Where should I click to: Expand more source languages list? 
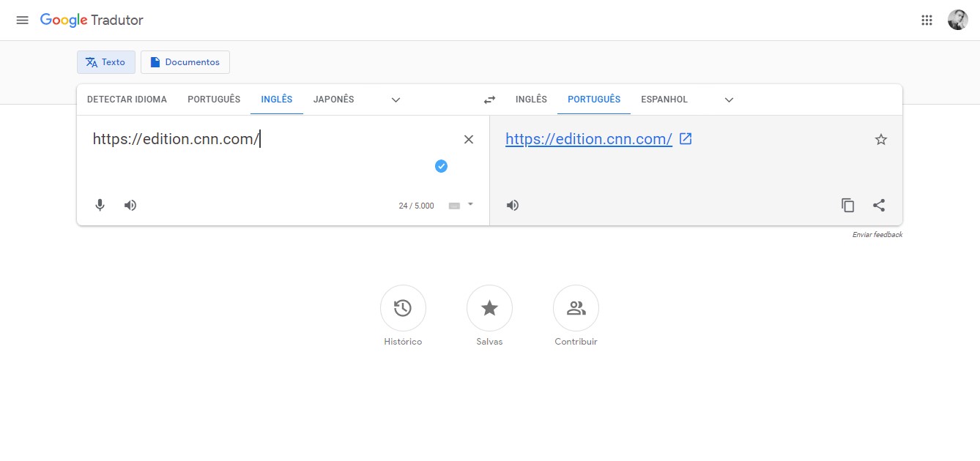[396, 100]
